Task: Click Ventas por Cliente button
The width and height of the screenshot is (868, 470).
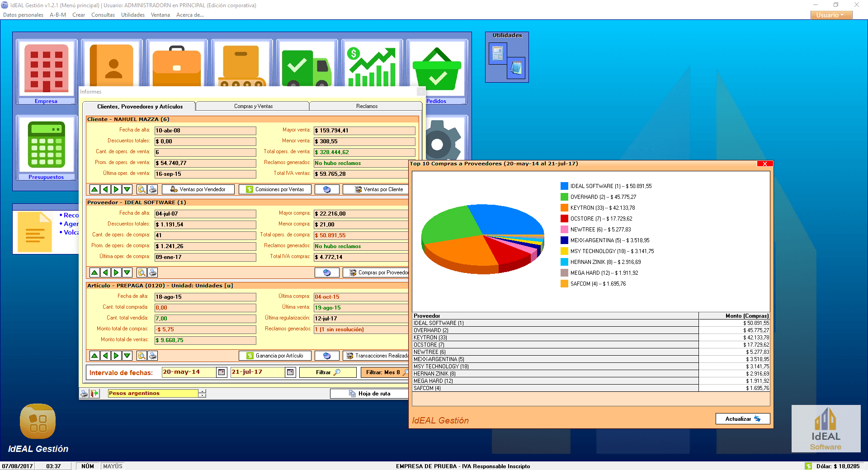Action: (x=376, y=189)
